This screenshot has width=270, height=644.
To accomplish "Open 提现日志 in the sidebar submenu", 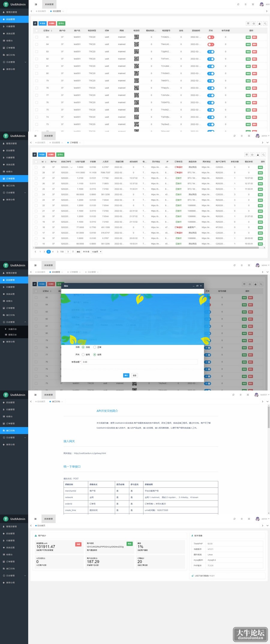I will point(12,335).
